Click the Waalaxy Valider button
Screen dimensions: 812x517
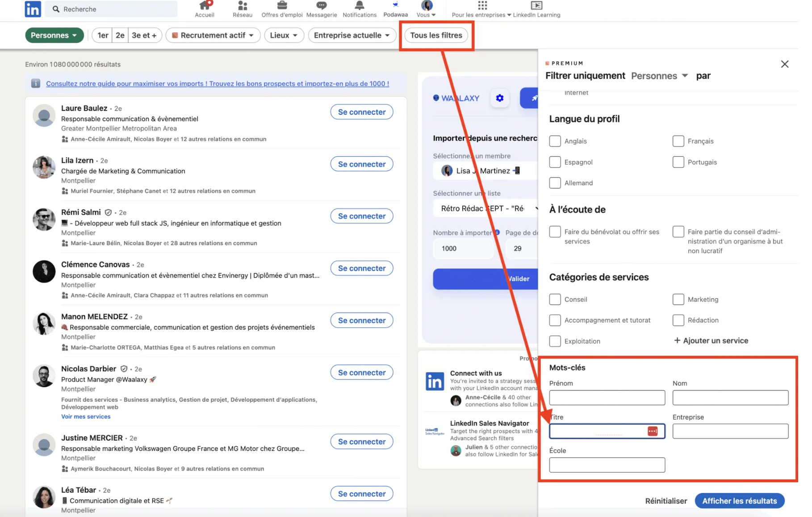coord(486,279)
